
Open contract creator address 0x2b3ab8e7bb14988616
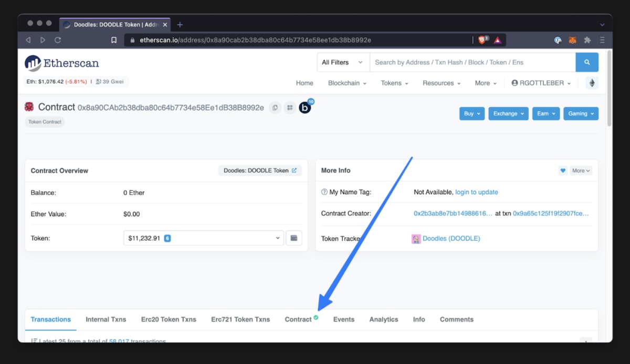(x=453, y=213)
